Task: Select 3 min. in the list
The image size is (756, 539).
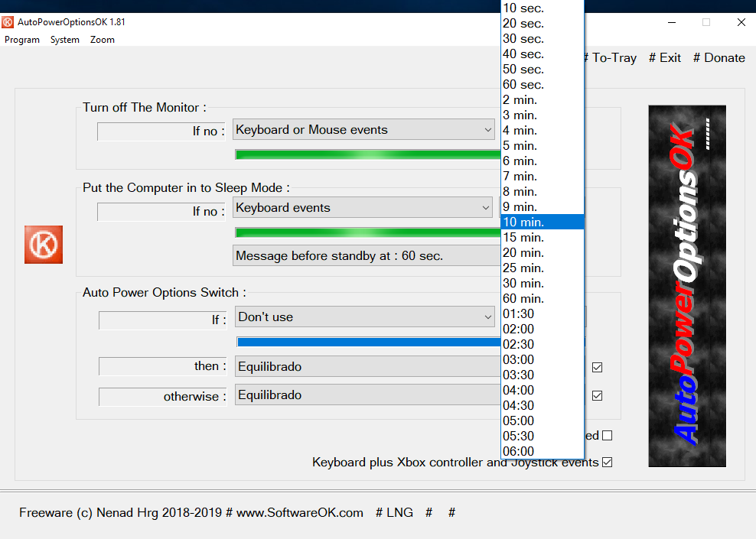Action: (x=543, y=115)
